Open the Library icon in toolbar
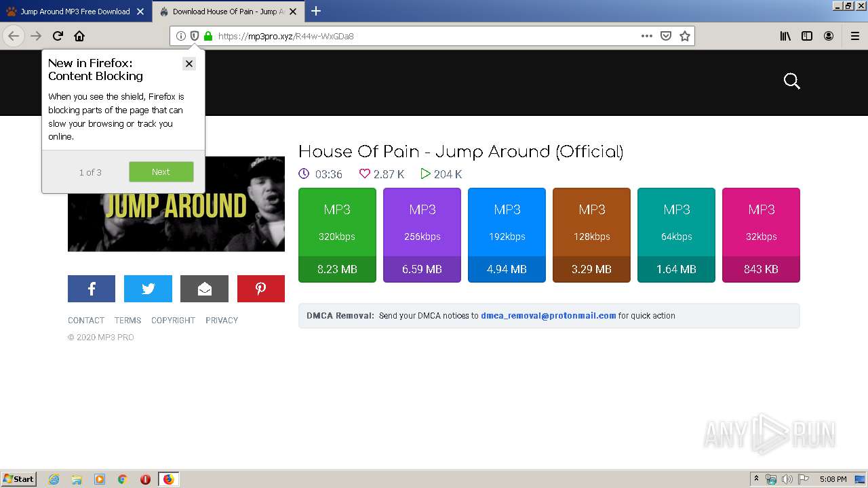868x488 pixels. (785, 36)
